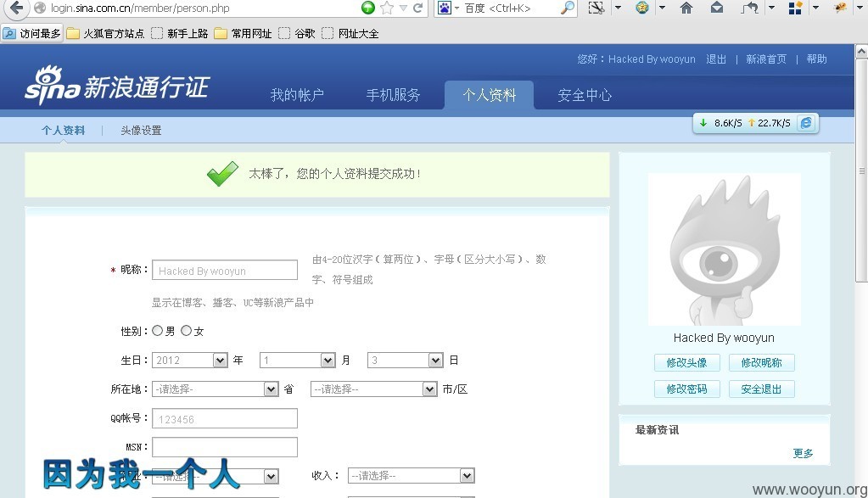Image resolution: width=868 pixels, height=498 pixels.
Task: Open the search engine selector dropdown arrow
Action: tap(456, 8)
